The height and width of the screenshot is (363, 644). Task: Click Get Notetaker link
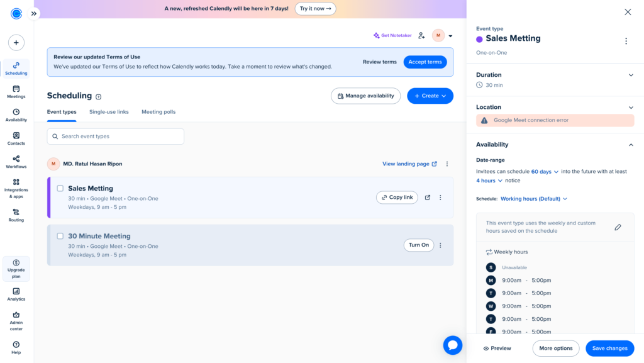392,36
